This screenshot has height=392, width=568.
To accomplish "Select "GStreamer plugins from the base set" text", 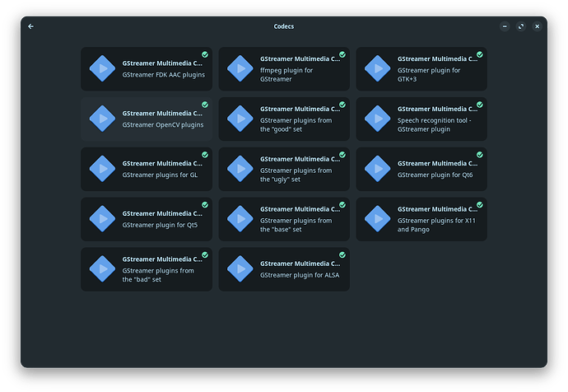I will (296, 225).
